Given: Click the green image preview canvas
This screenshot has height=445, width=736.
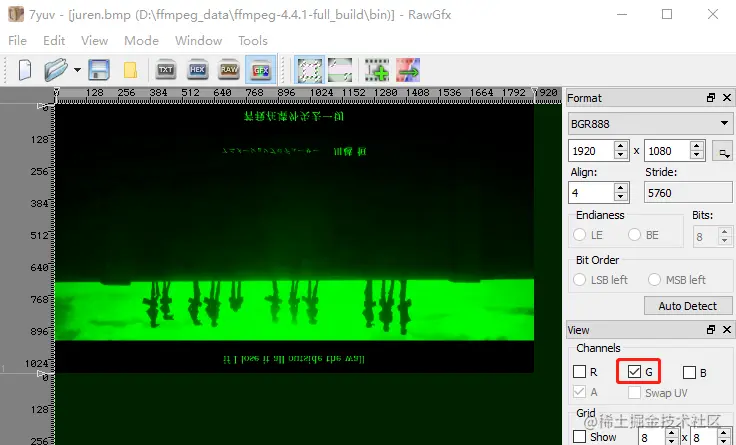Looking at the screenshot, I should 294,238.
